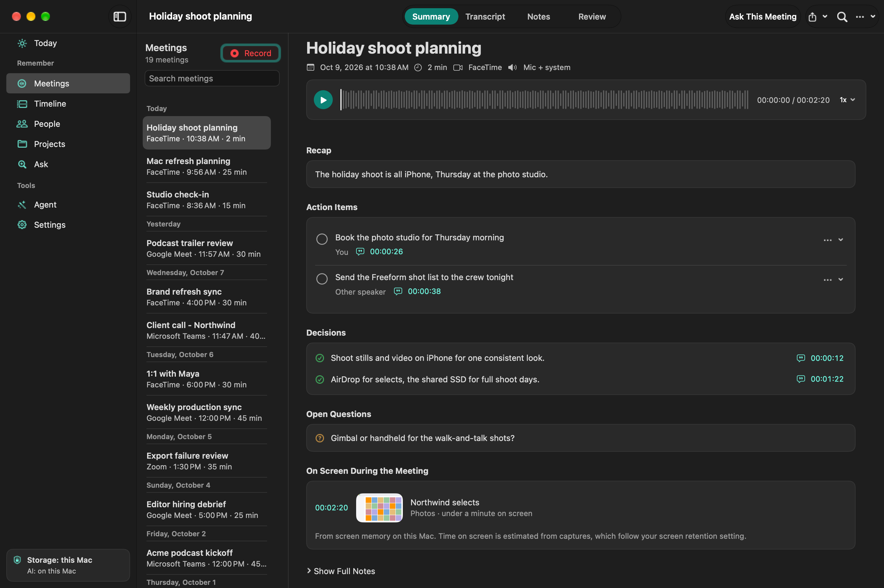The height and width of the screenshot is (588, 884).
Task: Open Timeline from the sidebar
Action: (x=68, y=103)
